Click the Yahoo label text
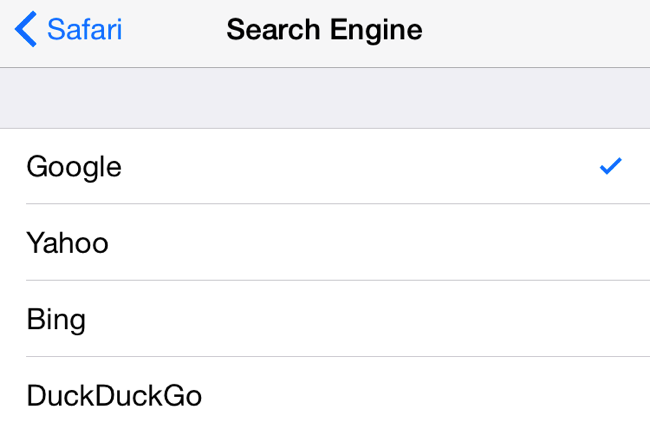 [x=67, y=243]
